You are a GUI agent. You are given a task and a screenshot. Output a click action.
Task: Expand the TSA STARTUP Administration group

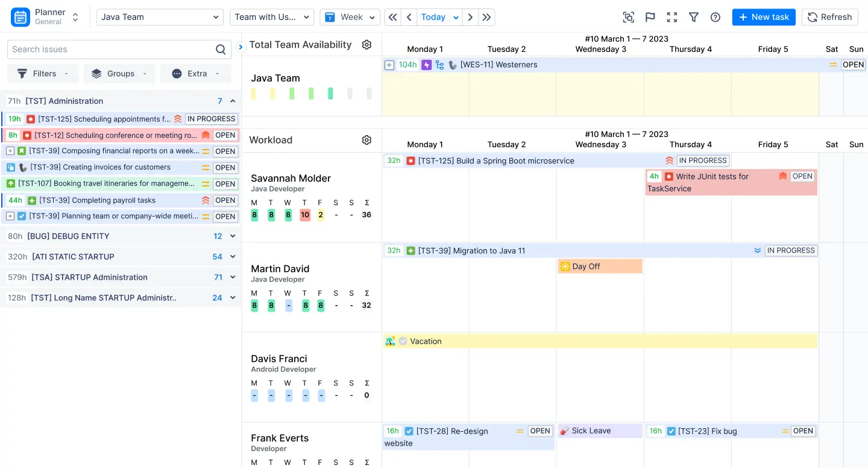coord(233,277)
